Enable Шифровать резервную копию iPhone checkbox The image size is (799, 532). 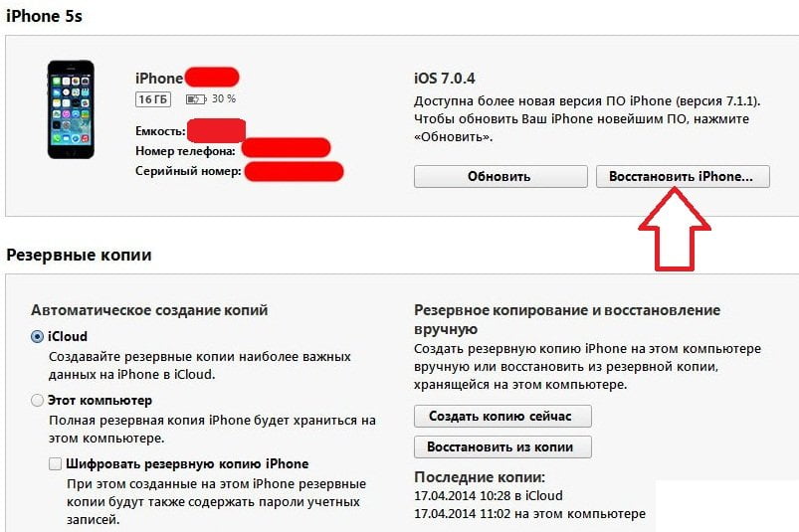point(55,463)
